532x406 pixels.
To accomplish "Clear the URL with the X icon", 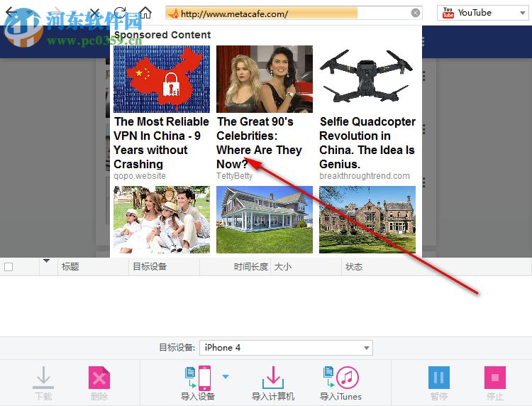I will pos(415,13).
